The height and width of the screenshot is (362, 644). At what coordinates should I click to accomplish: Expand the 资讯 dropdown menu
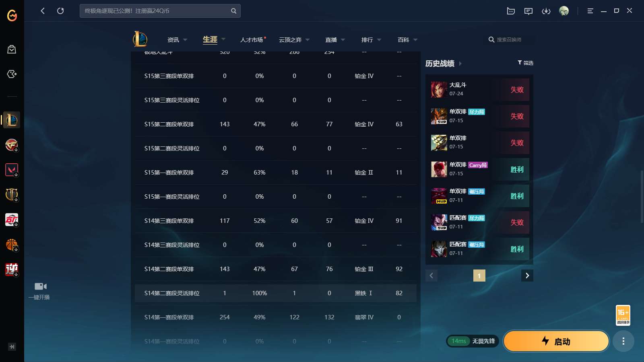click(x=177, y=40)
